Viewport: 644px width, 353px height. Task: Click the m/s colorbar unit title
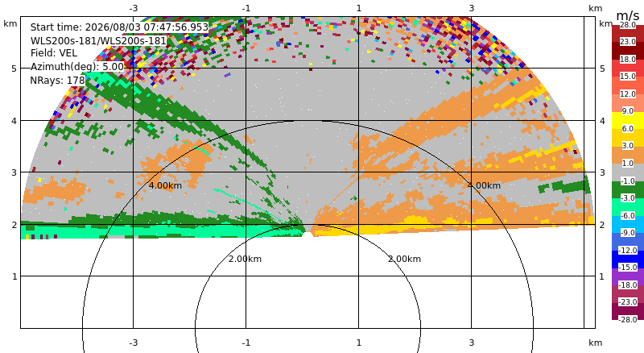coord(628,15)
